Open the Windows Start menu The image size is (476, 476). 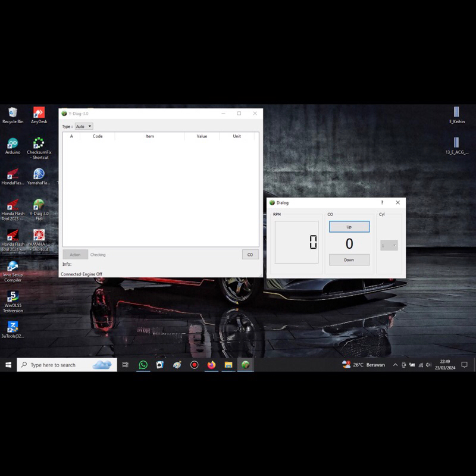tap(8, 365)
